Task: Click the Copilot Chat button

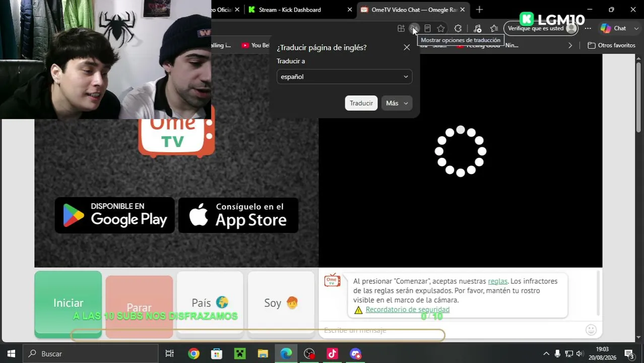Action: (613, 28)
